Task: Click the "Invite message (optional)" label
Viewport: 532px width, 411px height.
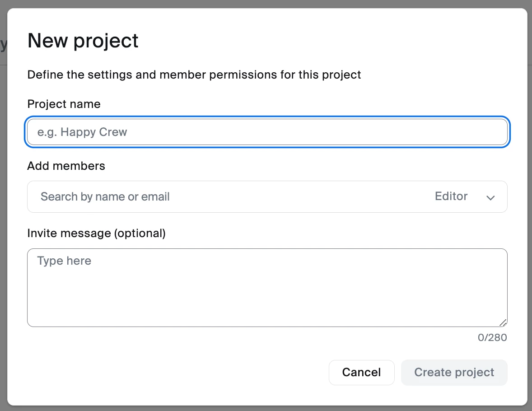Action: 96,233
